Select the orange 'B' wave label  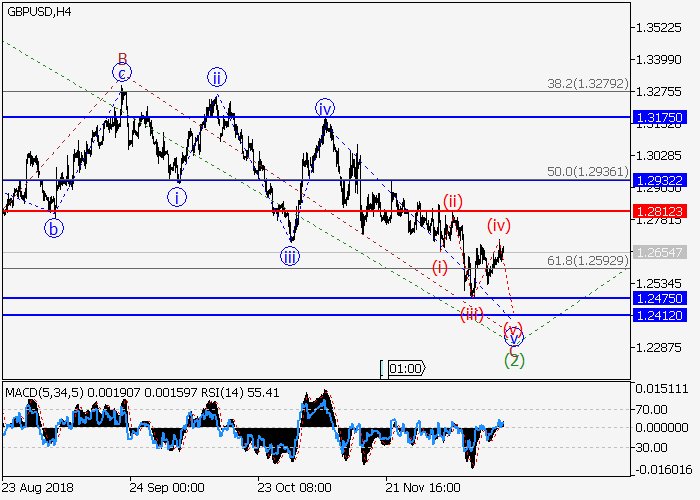pos(122,58)
